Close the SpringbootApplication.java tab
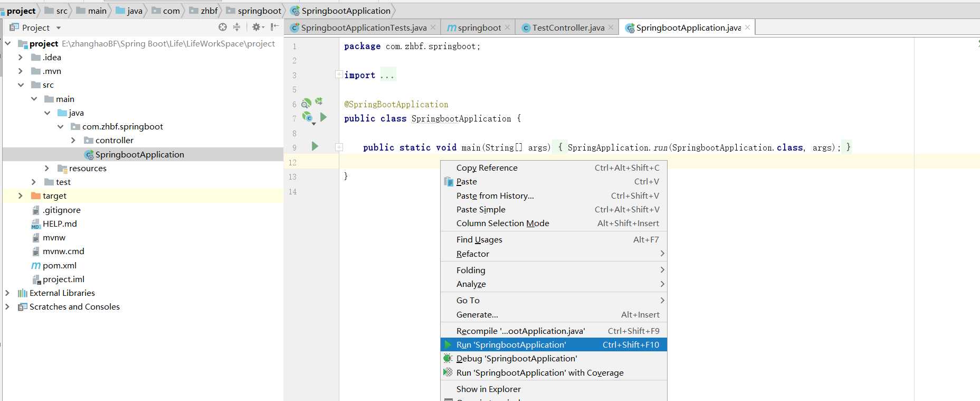 [x=747, y=27]
